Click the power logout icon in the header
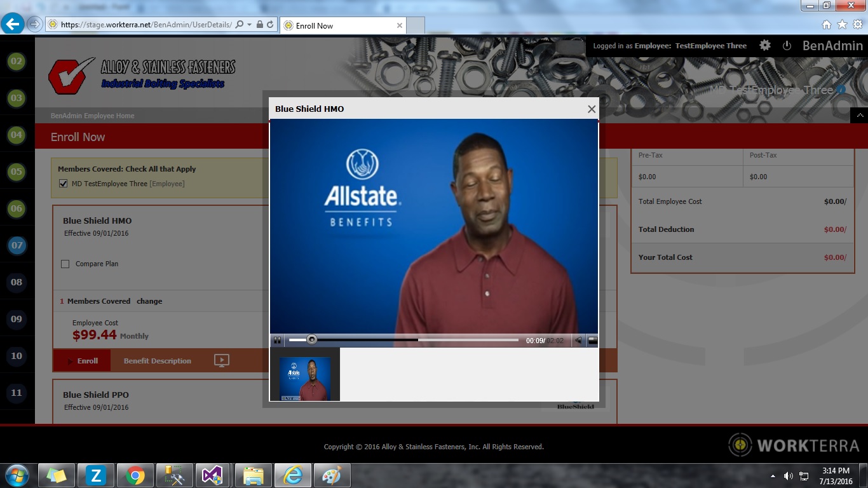Image resolution: width=868 pixels, height=488 pixels. click(x=787, y=46)
